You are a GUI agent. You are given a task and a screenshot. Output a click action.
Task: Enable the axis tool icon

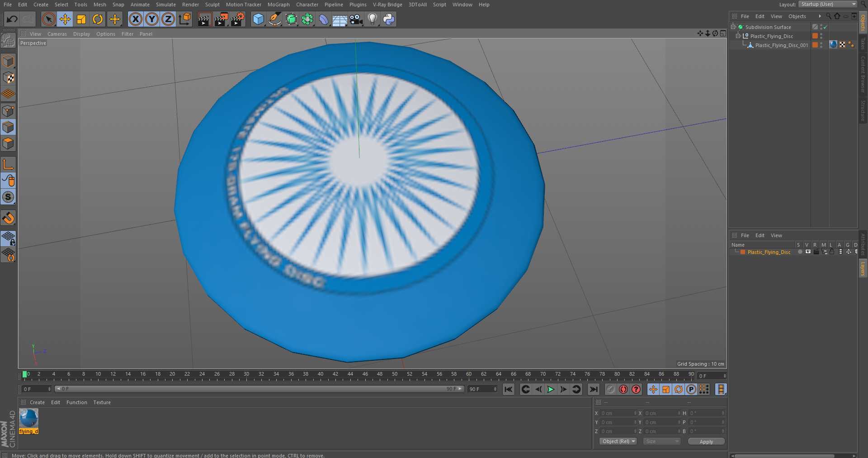(x=8, y=164)
